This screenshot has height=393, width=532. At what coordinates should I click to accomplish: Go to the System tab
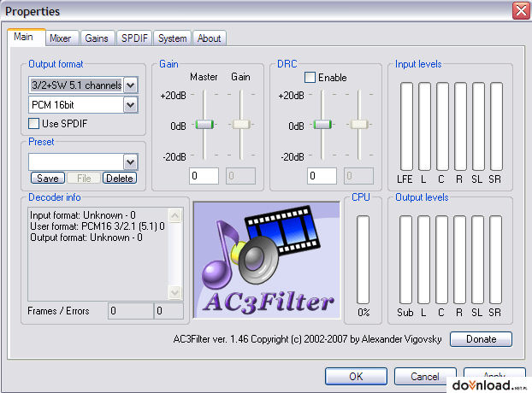tap(173, 38)
